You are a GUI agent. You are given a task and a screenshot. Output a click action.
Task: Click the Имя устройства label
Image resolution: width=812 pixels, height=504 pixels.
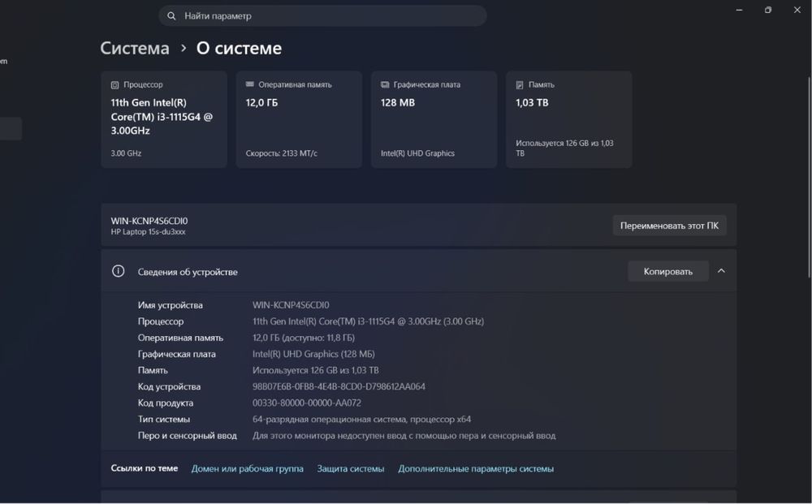point(170,305)
